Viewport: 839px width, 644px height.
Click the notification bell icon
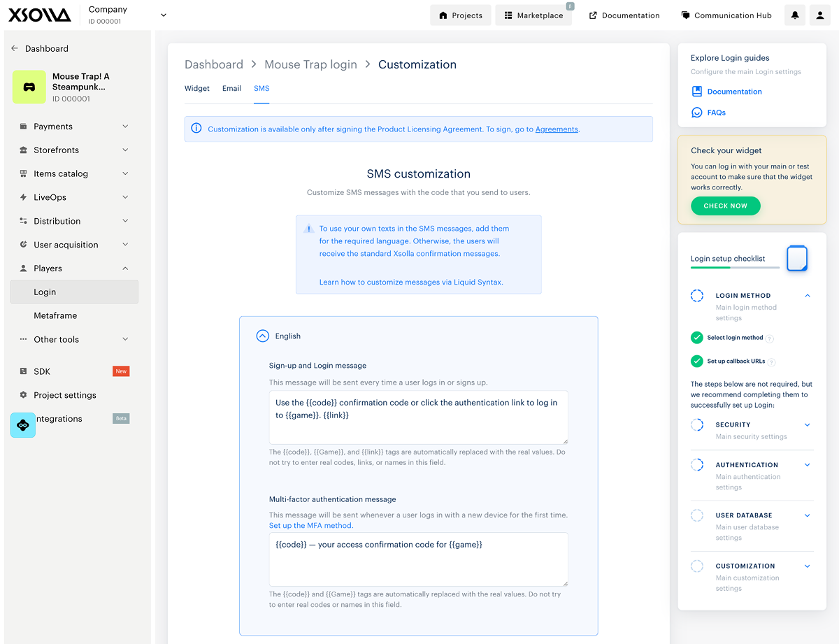coord(795,15)
